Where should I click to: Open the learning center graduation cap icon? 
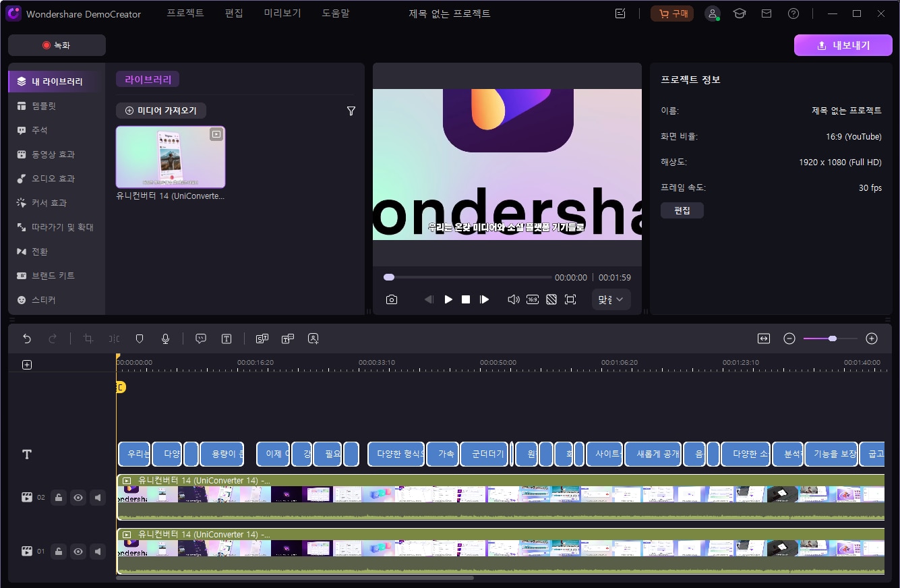[x=740, y=13]
